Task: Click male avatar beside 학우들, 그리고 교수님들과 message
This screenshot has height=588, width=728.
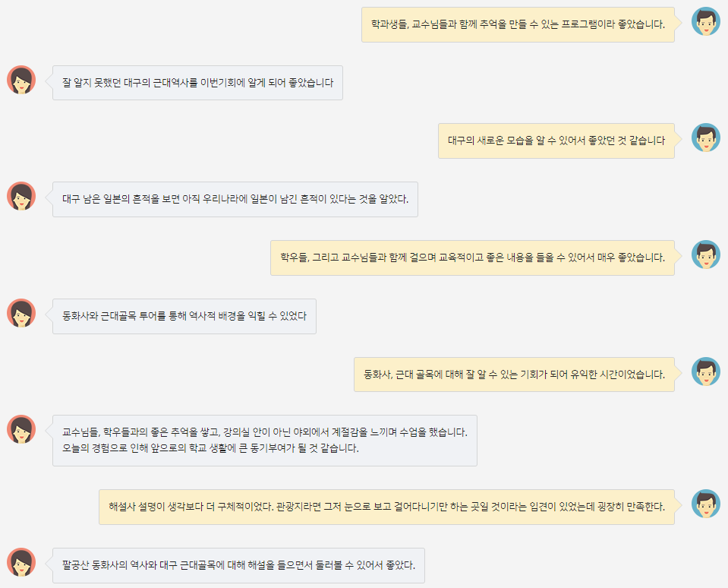Action: (x=706, y=254)
